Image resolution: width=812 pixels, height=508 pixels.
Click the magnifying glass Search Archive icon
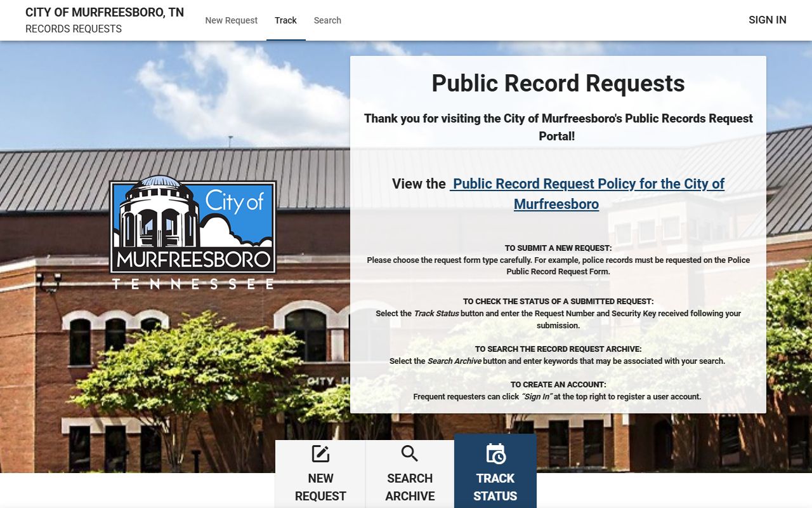point(410,453)
